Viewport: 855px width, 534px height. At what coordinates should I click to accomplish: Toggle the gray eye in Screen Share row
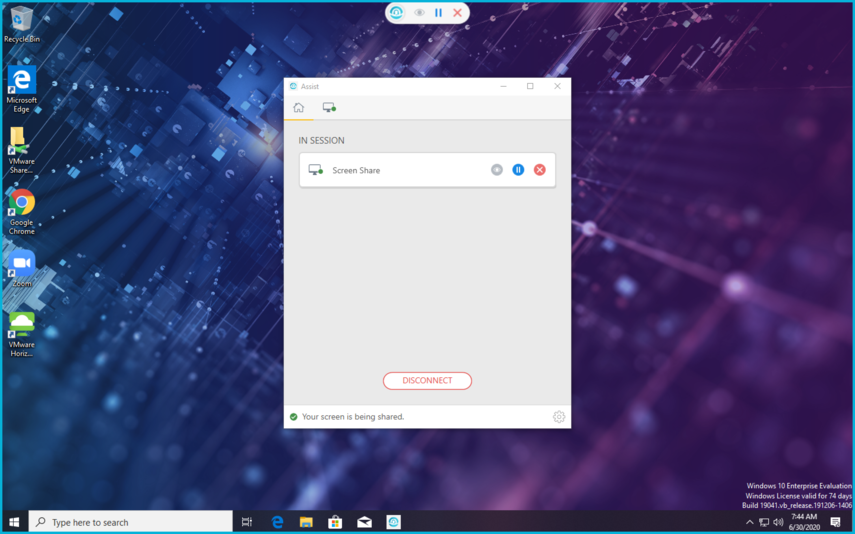(497, 170)
